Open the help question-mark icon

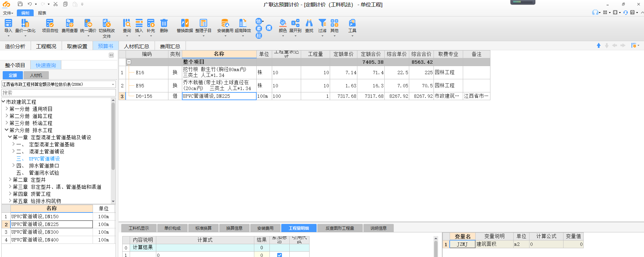pos(633,12)
